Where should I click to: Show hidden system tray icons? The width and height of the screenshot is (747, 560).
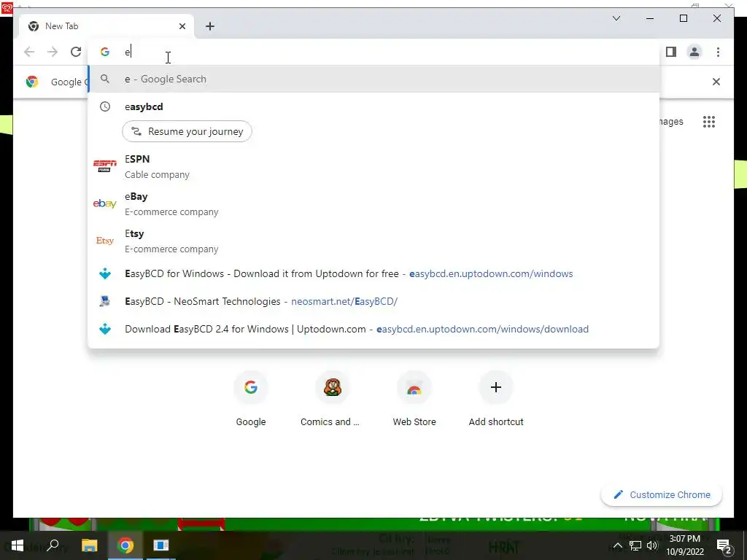617,545
